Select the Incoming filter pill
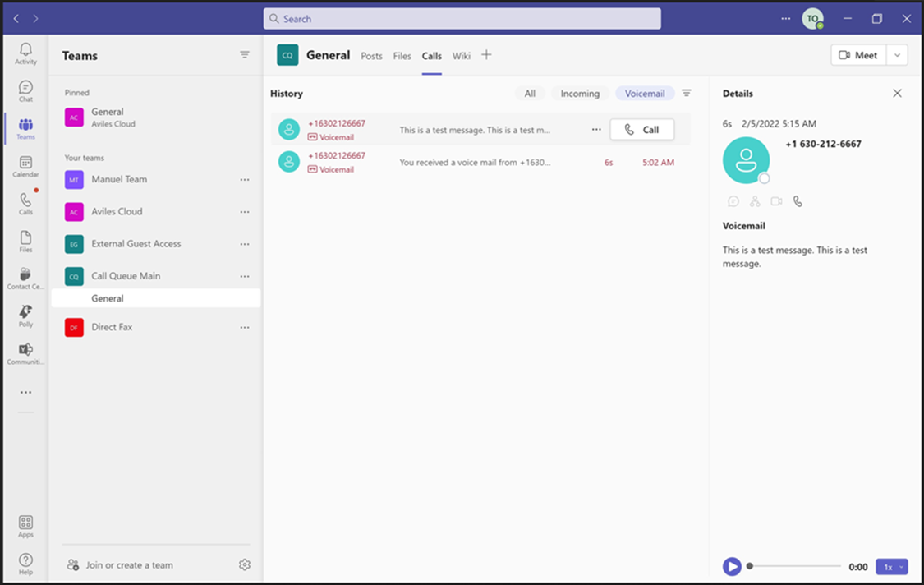 tap(580, 93)
